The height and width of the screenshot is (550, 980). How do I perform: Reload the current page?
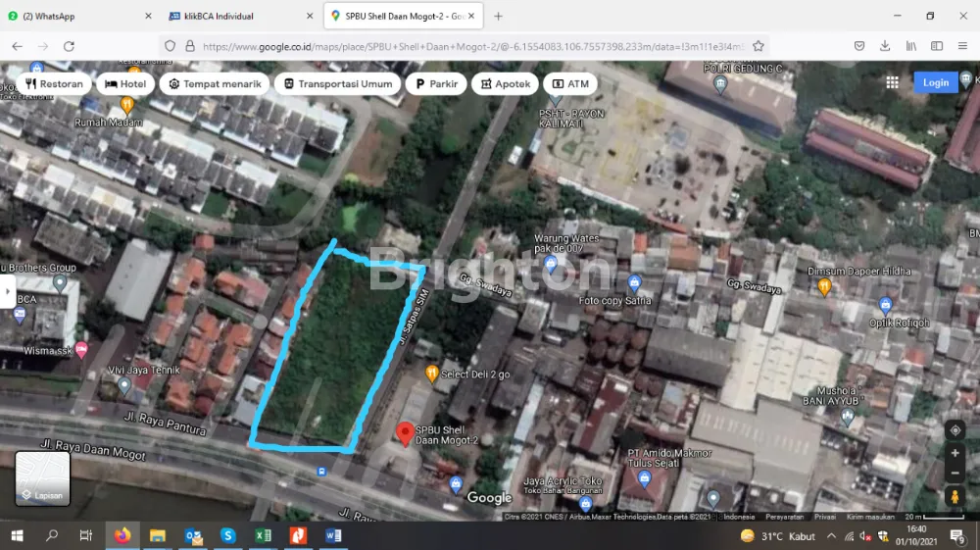point(69,46)
